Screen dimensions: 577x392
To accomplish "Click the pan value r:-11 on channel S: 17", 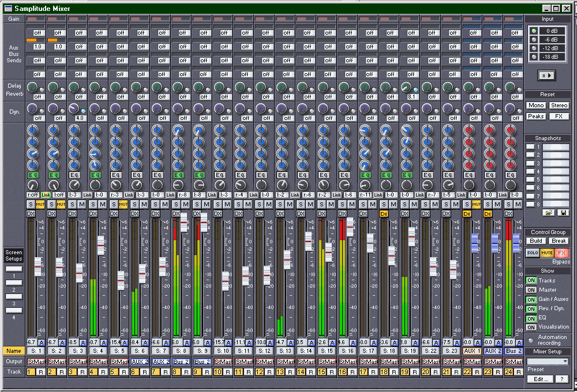I will pyautogui.click(x=365, y=195).
